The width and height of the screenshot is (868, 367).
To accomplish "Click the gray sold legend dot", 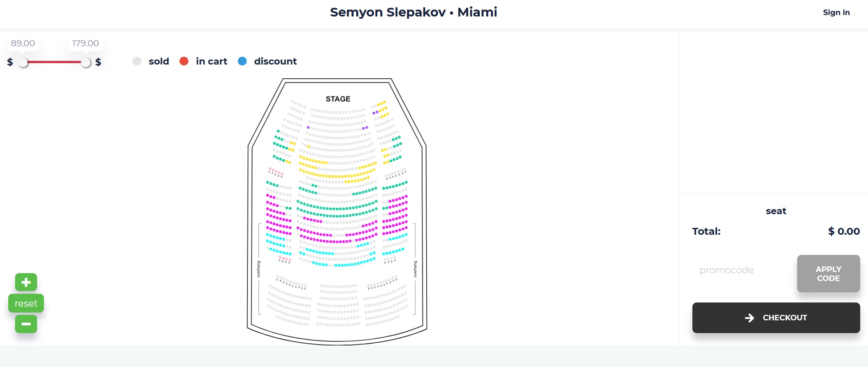I will [x=137, y=61].
